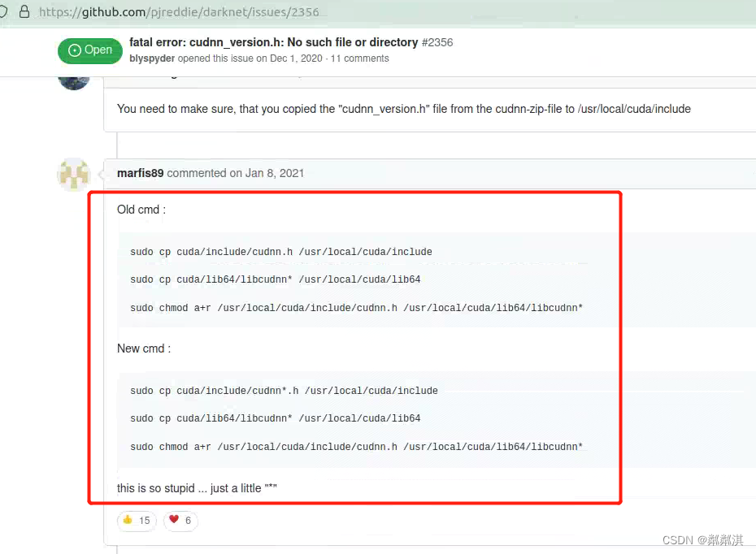Click the padlock icon in the address bar
The image size is (756, 554).
click(x=24, y=11)
